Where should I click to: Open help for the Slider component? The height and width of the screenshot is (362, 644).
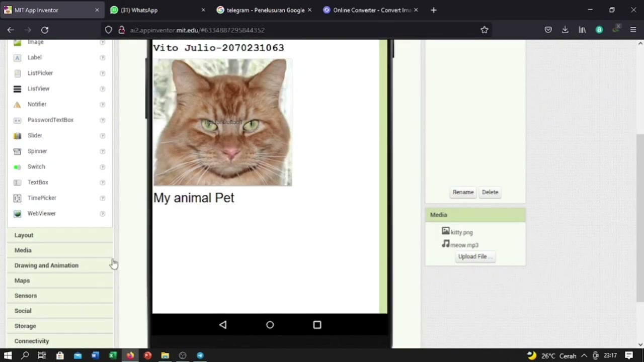pyautogui.click(x=102, y=135)
